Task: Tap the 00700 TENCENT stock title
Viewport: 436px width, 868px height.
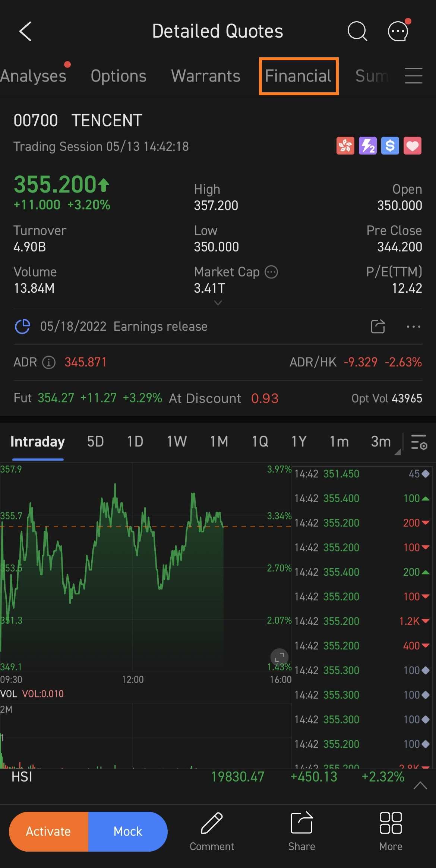Action: pyautogui.click(x=78, y=121)
